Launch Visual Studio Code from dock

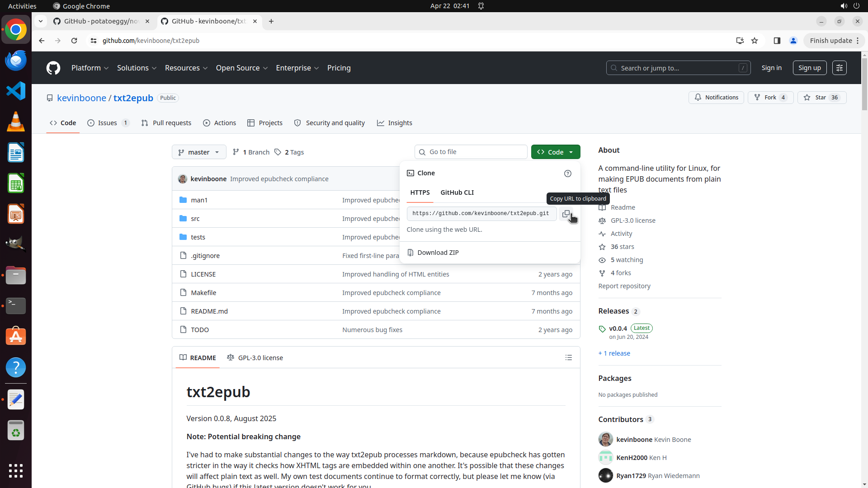coord(16,91)
